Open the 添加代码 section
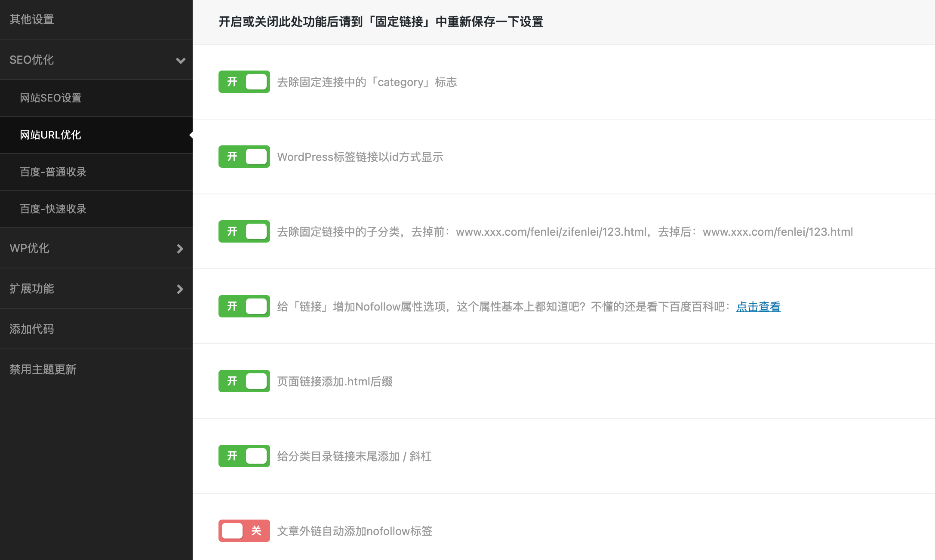 point(32,329)
